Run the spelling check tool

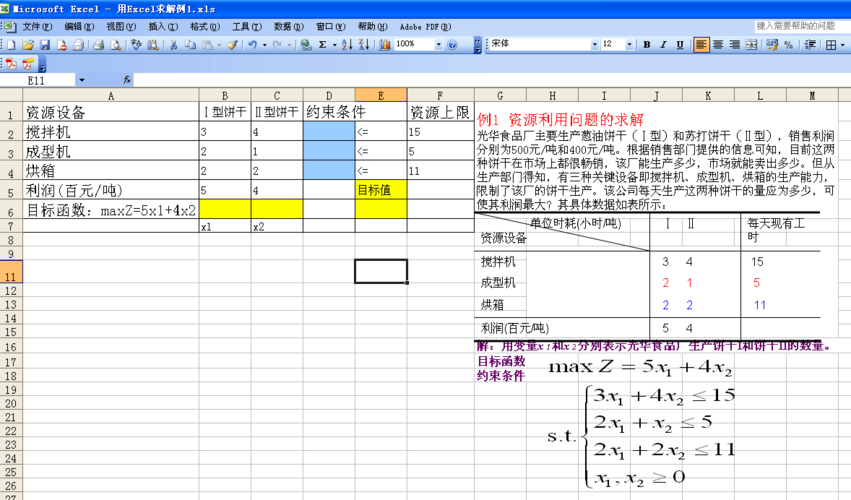(136, 45)
